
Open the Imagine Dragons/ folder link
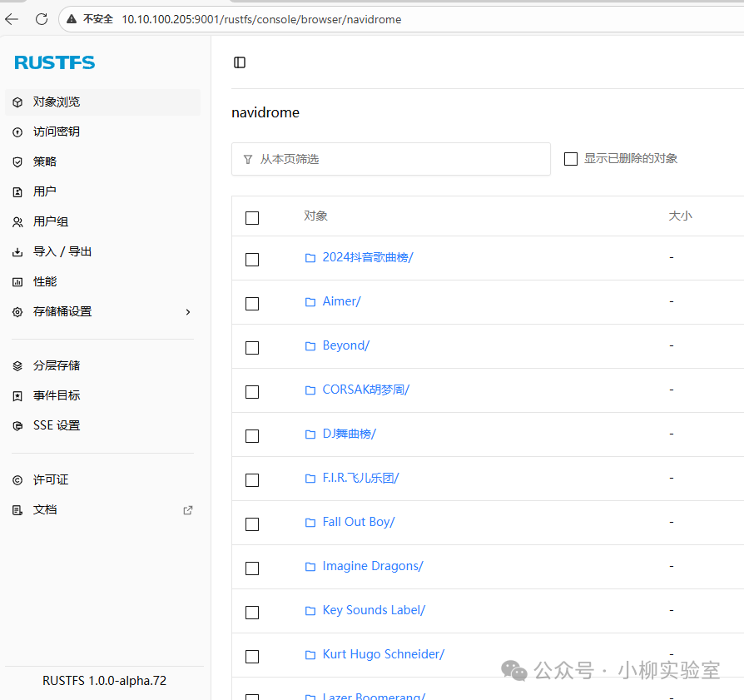pyautogui.click(x=373, y=567)
